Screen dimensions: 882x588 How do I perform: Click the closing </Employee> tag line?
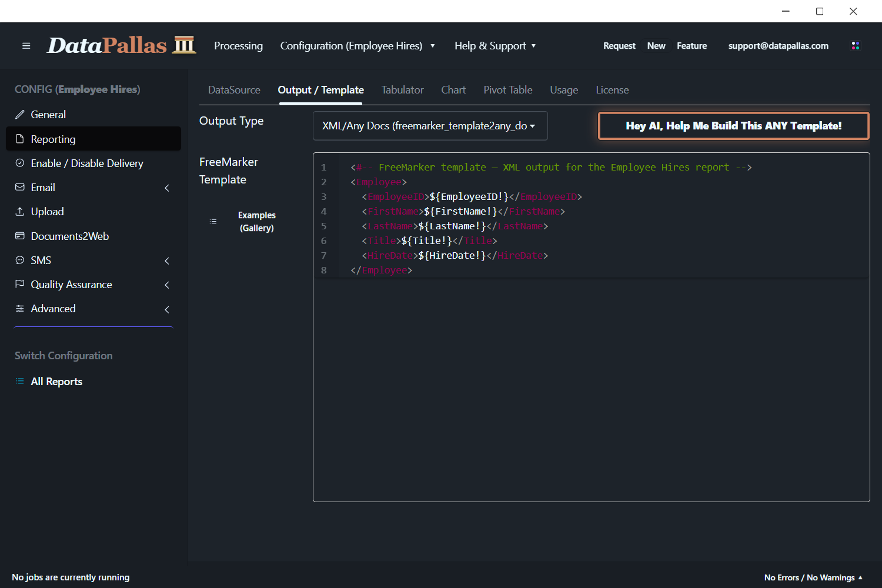[381, 270]
